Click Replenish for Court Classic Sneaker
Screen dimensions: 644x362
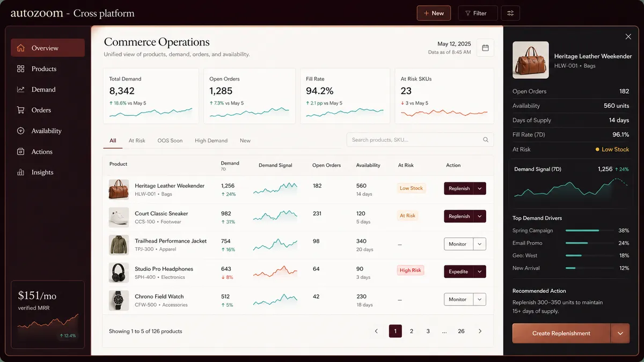pos(459,216)
